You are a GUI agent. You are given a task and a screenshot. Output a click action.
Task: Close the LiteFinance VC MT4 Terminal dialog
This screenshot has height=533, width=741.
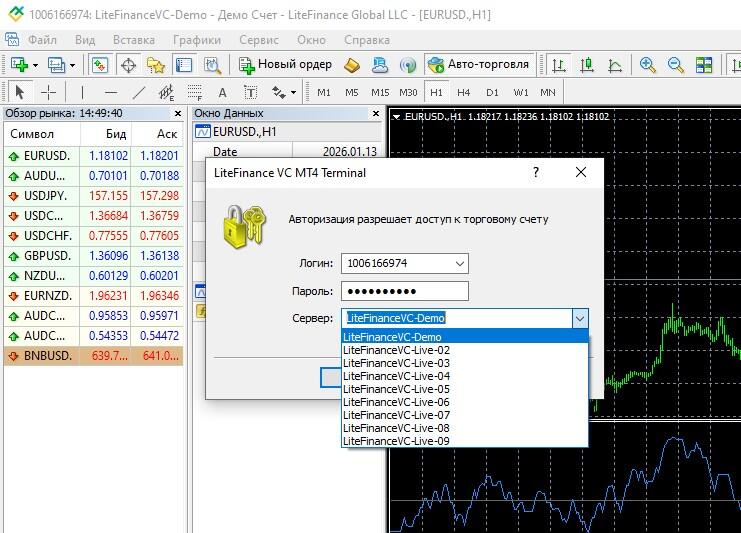581,172
